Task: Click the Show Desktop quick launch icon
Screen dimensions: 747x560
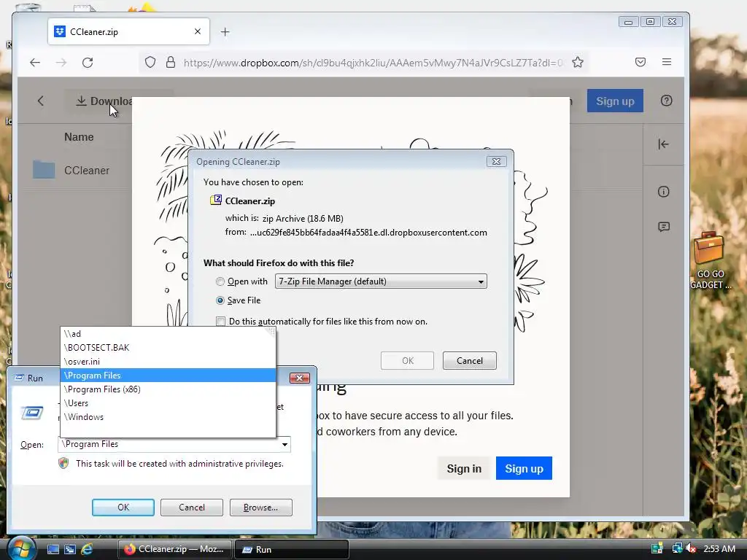Action: (53, 549)
